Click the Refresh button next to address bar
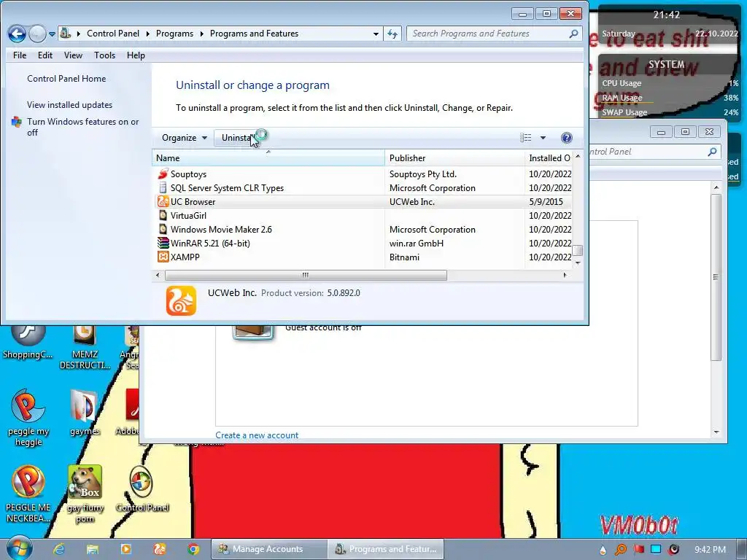 pos(392,34)
